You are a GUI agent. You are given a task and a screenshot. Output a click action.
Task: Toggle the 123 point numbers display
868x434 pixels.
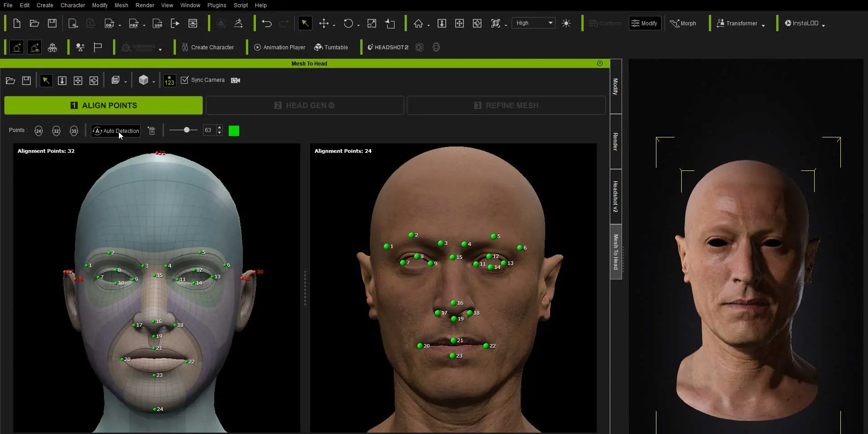tap(170, 80)
